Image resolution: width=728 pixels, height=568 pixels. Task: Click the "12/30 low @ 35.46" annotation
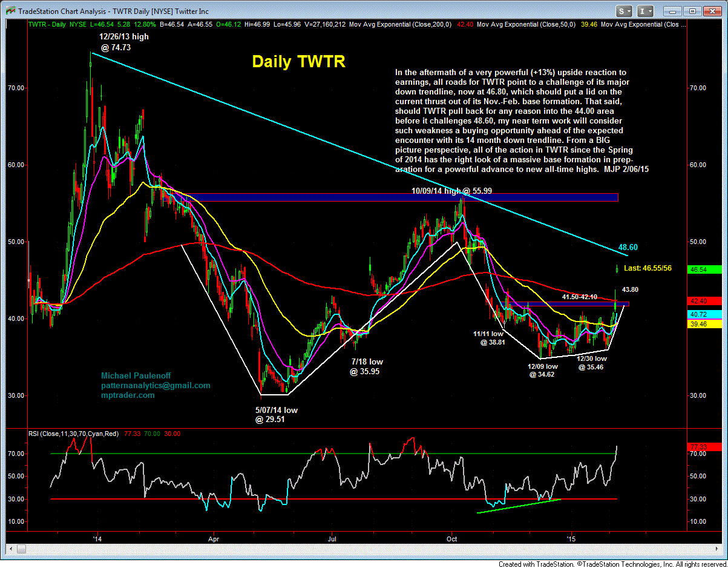(591, 363)
